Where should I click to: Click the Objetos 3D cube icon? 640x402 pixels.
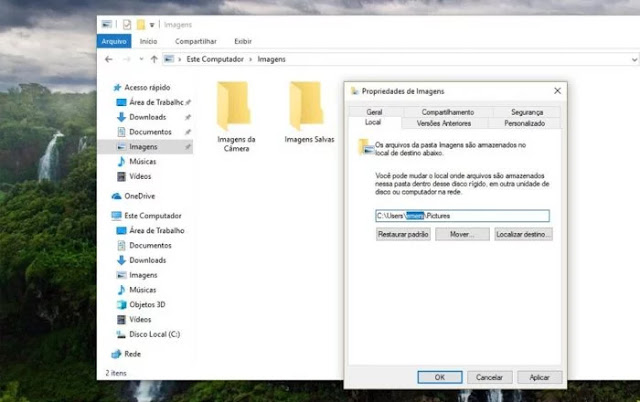point(121,304)
